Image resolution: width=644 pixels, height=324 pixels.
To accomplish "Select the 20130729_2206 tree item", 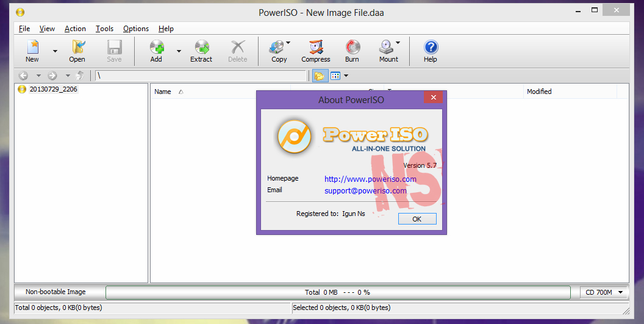I will [54, 89].
